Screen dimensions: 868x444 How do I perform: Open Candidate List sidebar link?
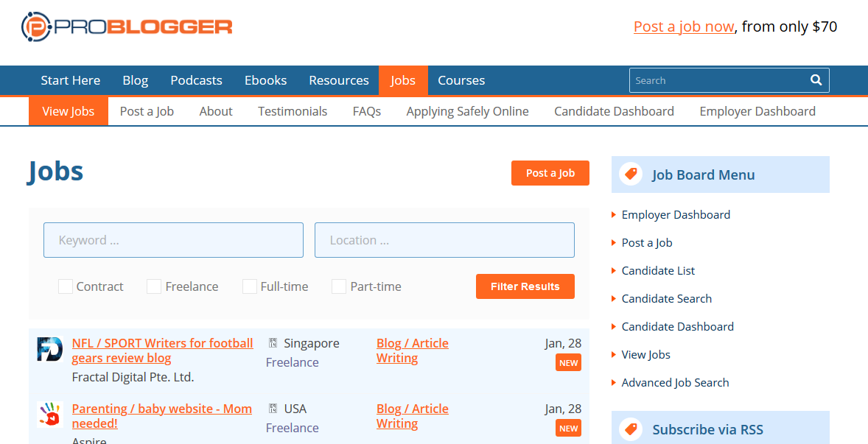(x=658, y=271)
